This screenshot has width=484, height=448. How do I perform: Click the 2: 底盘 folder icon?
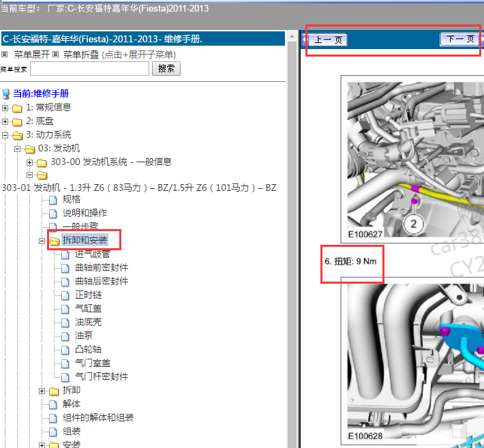point(17,122)
